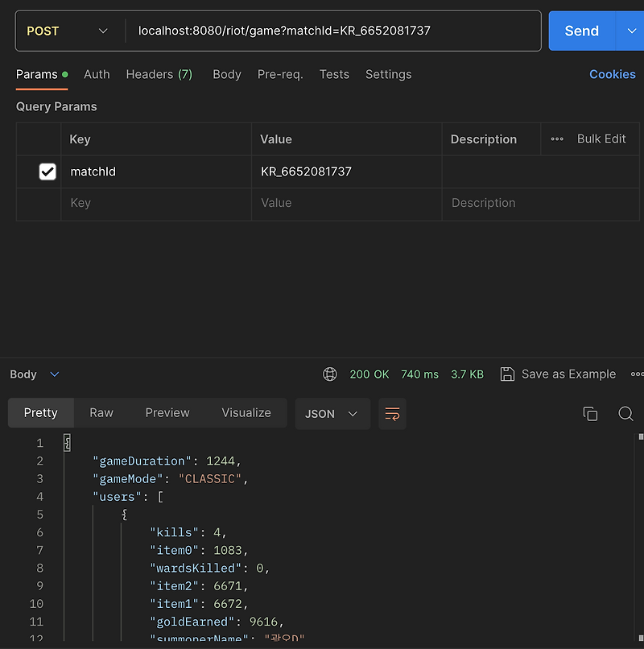Click the response scrollbar
Screen dimensions: 644x649
(x=641, y=538)
